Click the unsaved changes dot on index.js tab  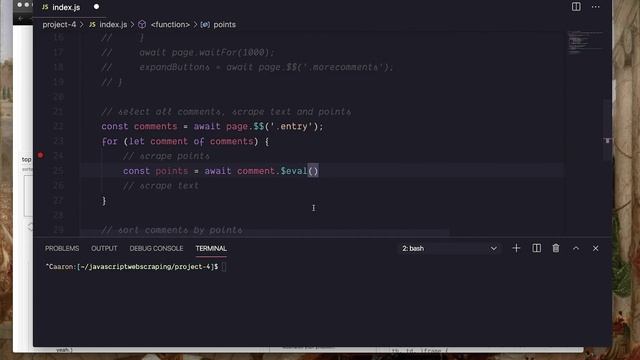(96, 7)
